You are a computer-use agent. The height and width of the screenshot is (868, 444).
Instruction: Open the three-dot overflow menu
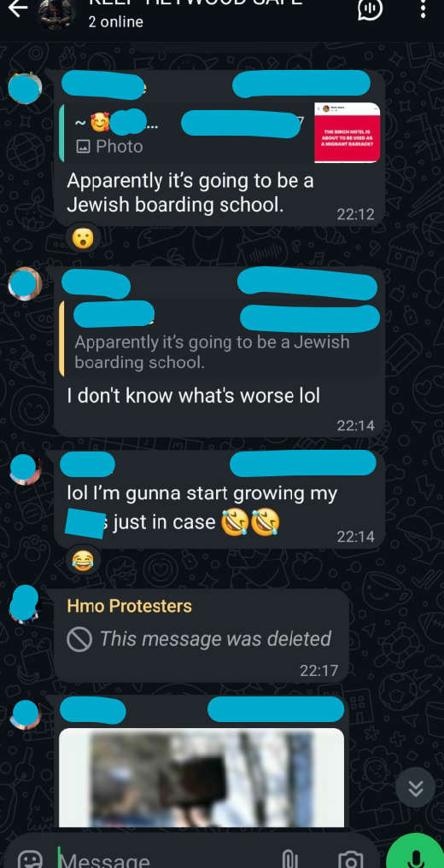pyautogui.click(x=423, y=8)
